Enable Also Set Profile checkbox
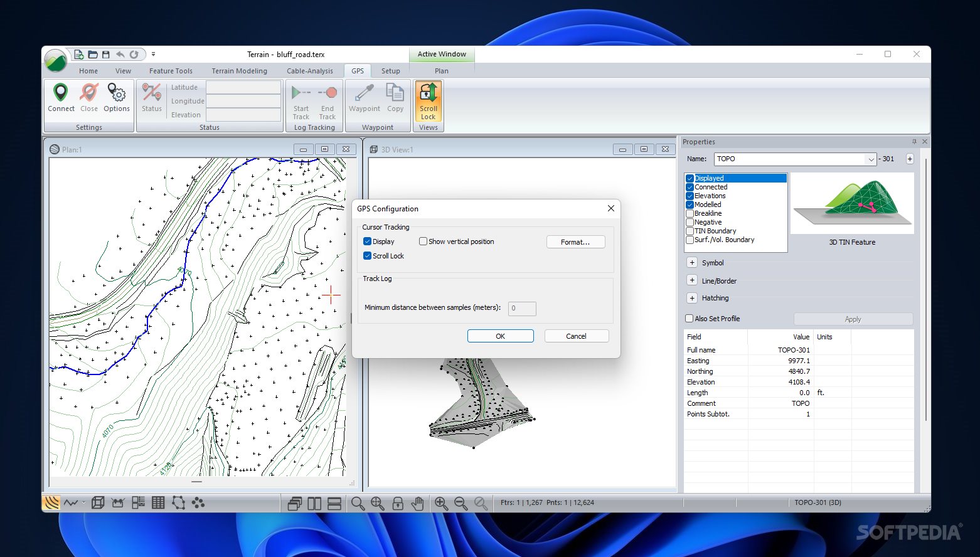This screenshot has width=980, height=557. pyautogui.click(x=689, y=319)
